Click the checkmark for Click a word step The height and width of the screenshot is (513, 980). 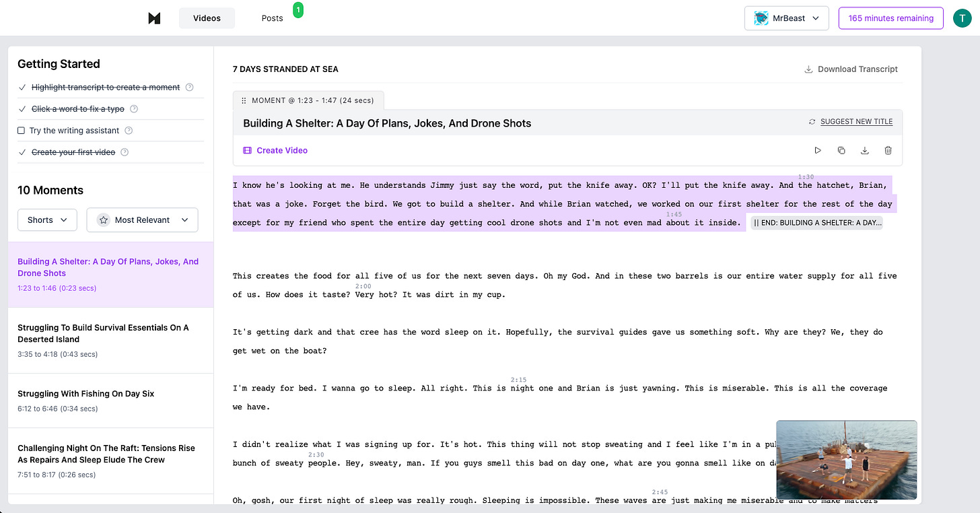click(x=22, y=109)
